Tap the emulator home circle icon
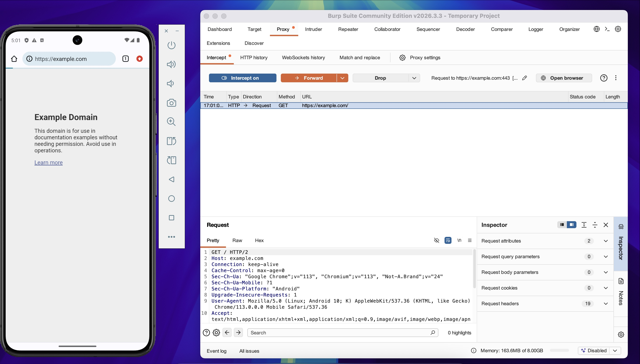Viewport: 640px width, 364px height. [172, 199]
